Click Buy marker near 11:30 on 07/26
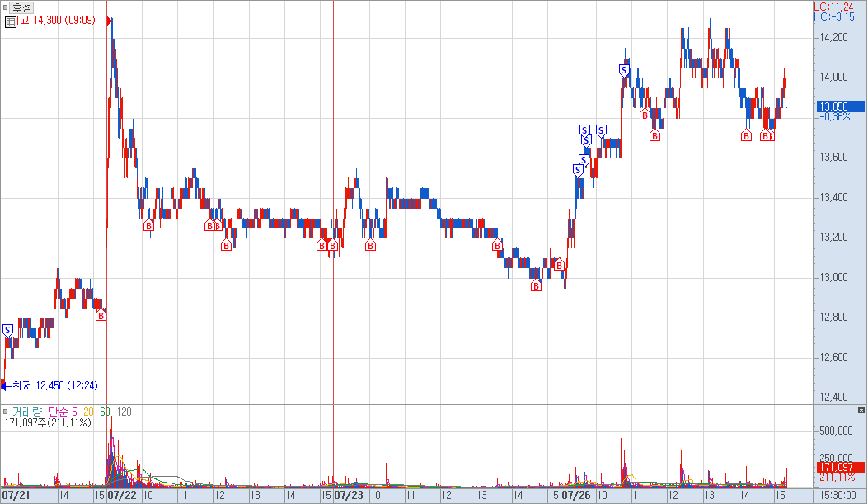The width and height of the screenshot is (868, 504). click(655, 135)
